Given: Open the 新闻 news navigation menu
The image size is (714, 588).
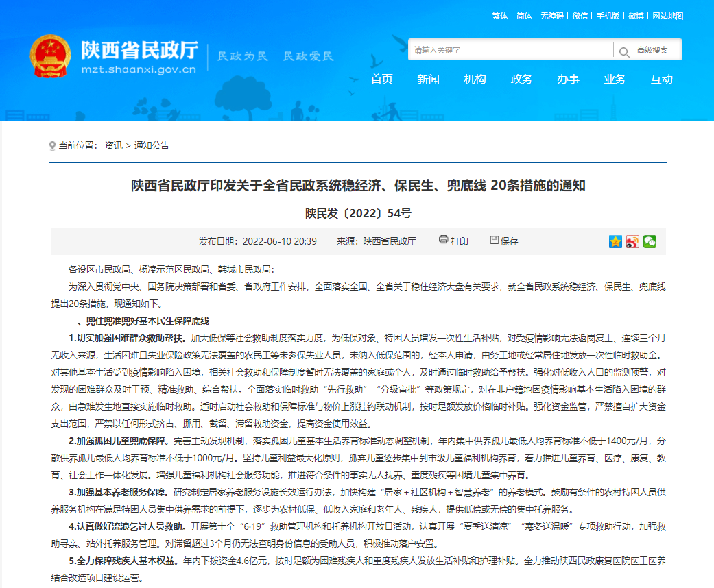Looking at the screenshot, I should click(429, 79).
